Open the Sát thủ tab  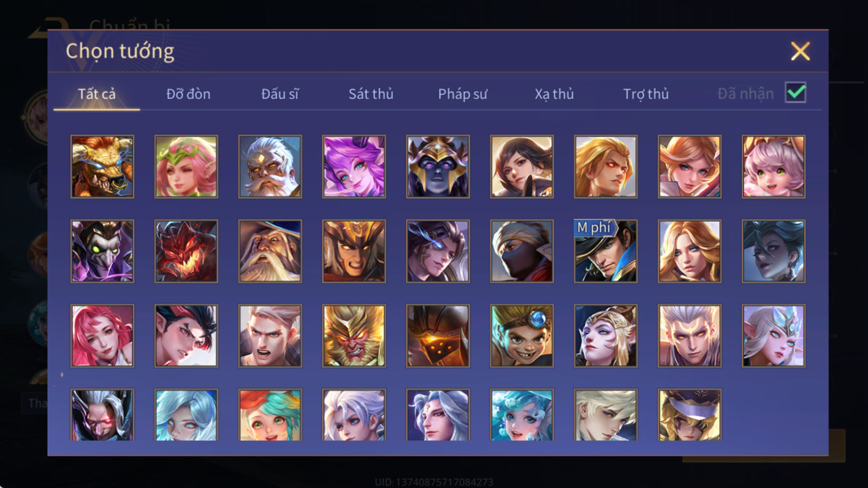[x=371, y=94]
